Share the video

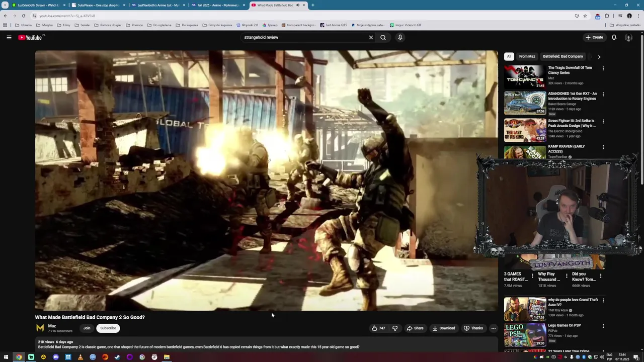(x=415, y=328)
